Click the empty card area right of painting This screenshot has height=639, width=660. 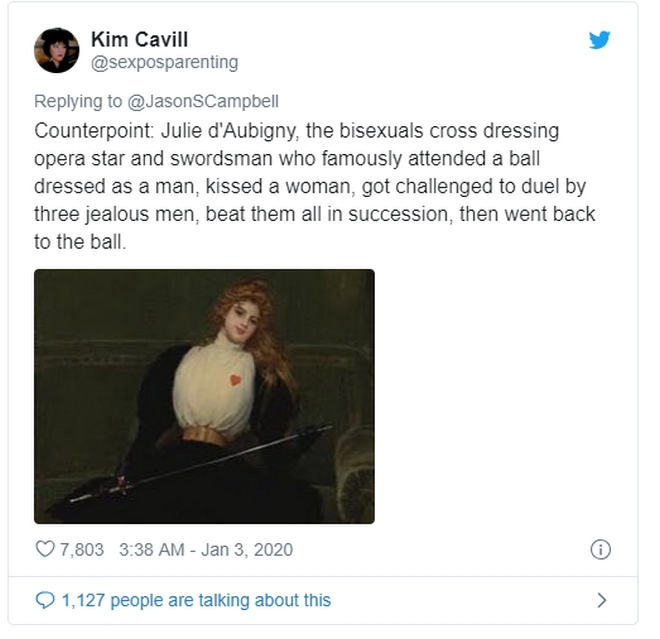[x=505, y=396]
